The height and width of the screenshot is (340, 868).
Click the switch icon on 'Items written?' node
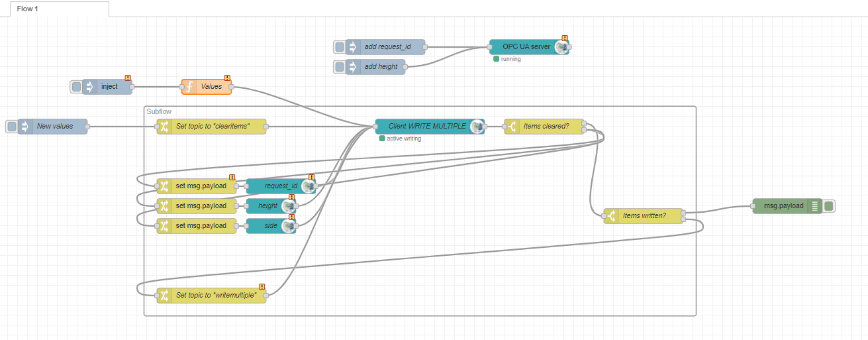coord(611,216)
